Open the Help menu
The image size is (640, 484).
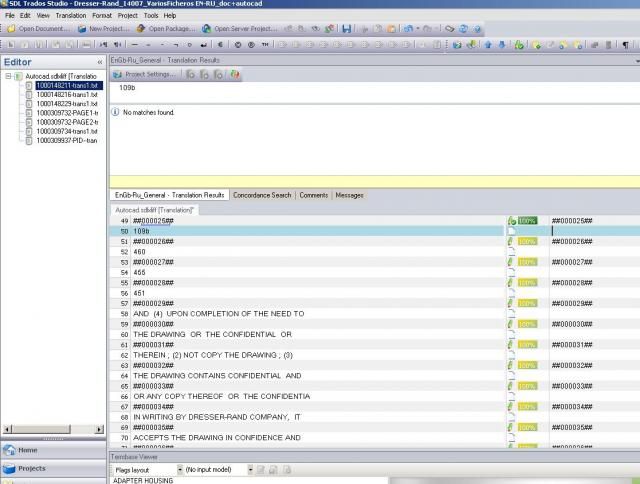[170, 16]
